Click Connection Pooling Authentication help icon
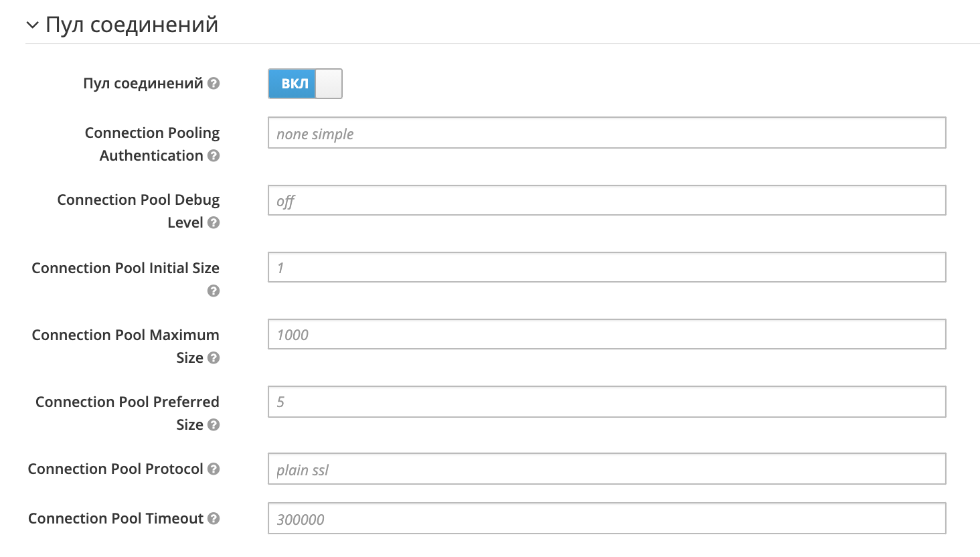 pos(214,156)
